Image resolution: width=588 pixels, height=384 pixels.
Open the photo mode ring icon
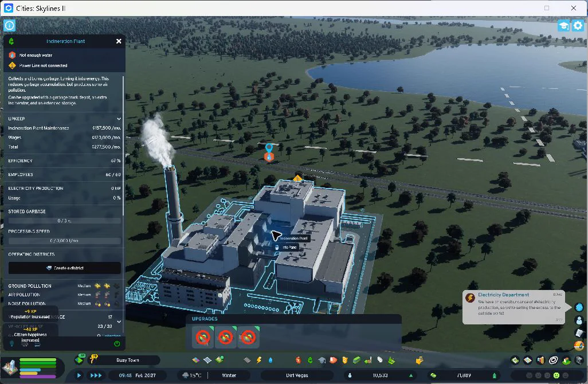point(553,360)
